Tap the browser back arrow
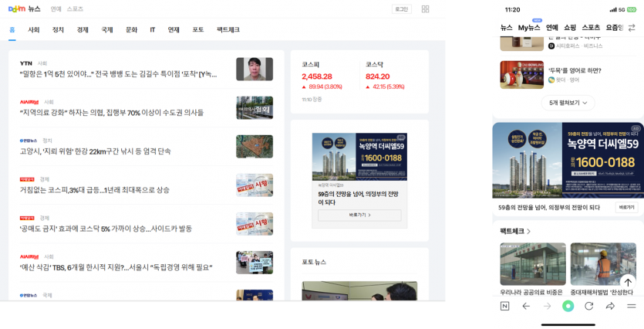Image resolution: width=644 pixels, height=329 pixels. 526,306
